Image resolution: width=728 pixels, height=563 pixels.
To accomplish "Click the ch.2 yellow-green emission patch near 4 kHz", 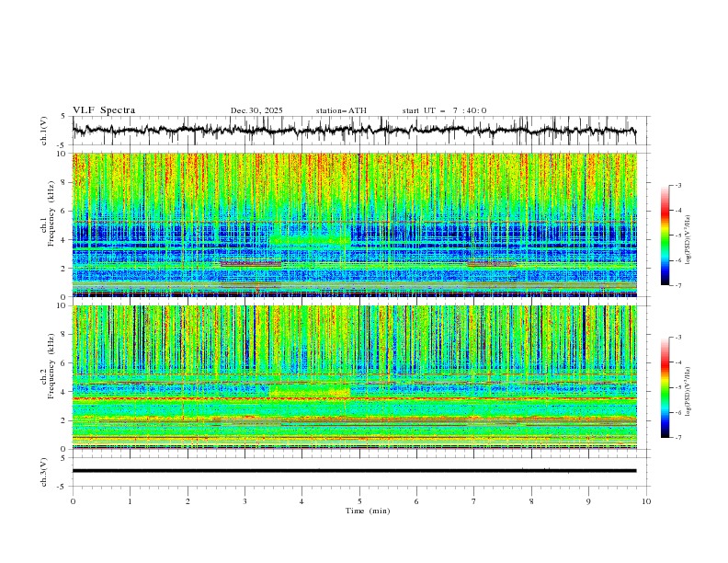I will pyautogui.click(x=310, y=391).
